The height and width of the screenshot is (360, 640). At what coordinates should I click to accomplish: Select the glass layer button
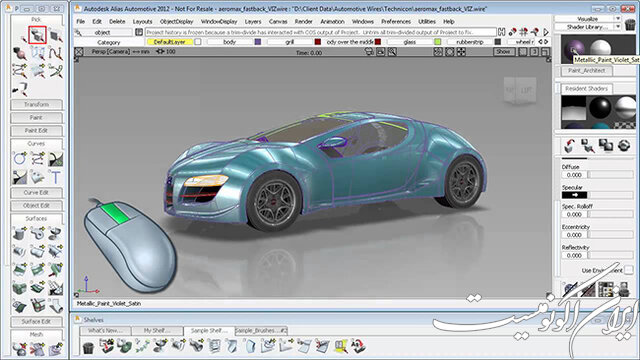tap(410, 42)
